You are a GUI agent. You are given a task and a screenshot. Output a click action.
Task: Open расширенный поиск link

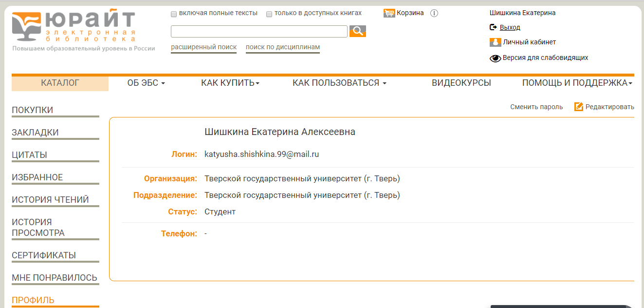tap(203, 47)
